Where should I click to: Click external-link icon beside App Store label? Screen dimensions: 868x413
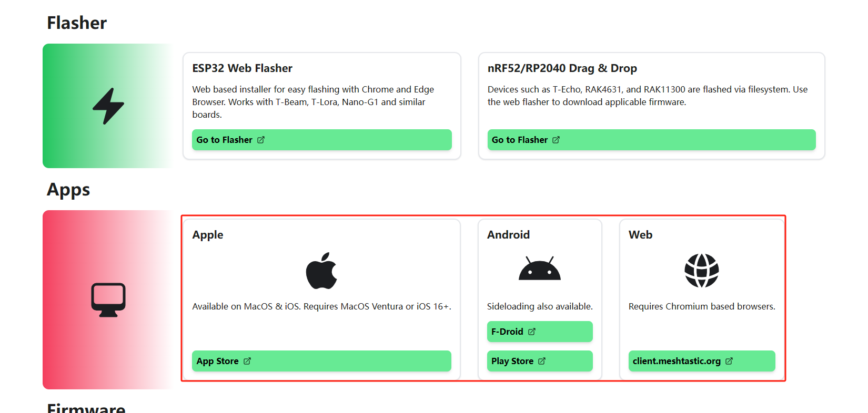point(247,361)
